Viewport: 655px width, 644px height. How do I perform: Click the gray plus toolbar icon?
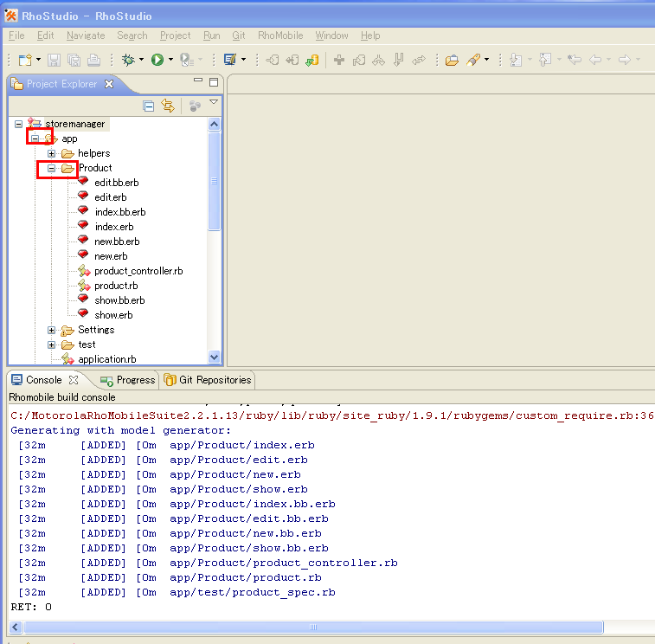point(339,61)
